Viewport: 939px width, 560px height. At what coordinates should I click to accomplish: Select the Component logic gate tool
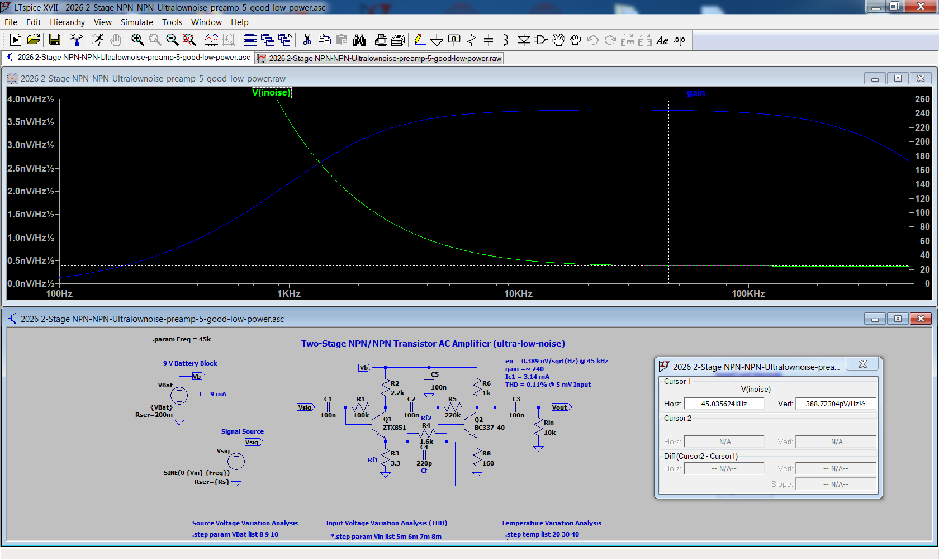tap(540, 40)
